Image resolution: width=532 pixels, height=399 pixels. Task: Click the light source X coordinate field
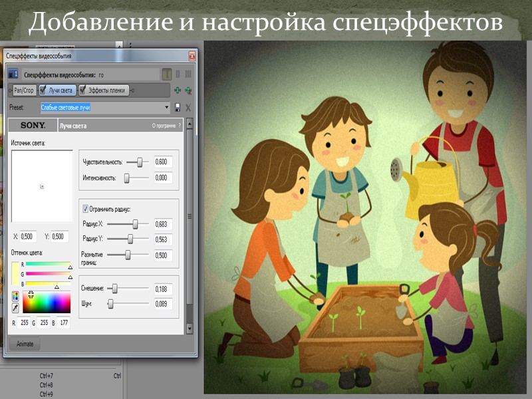[x=29, y=237]
